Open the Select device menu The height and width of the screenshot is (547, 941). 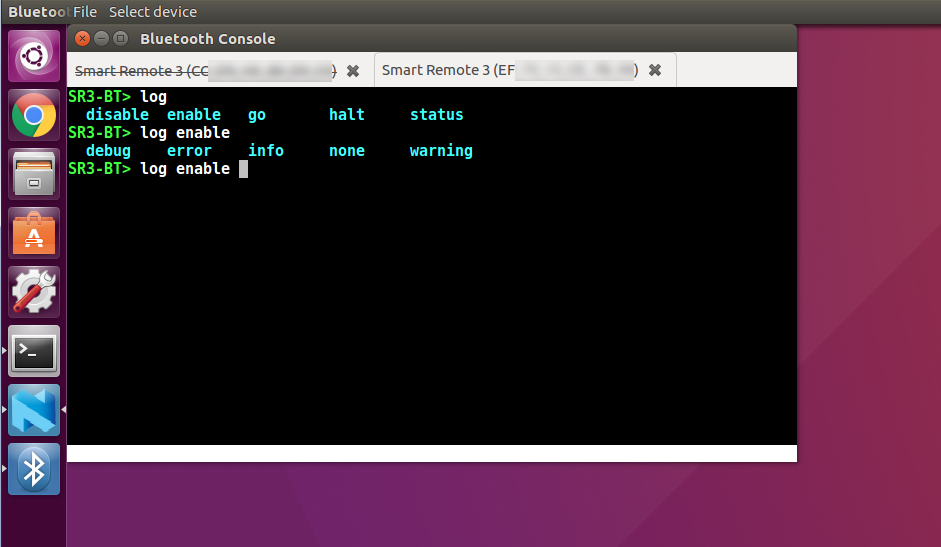(152, 12)
